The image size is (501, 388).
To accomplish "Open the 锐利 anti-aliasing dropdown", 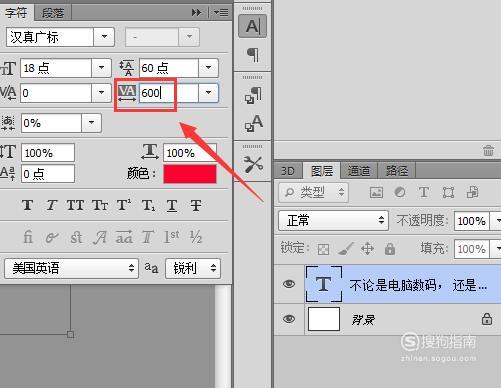I will click(x=193, y=268).
